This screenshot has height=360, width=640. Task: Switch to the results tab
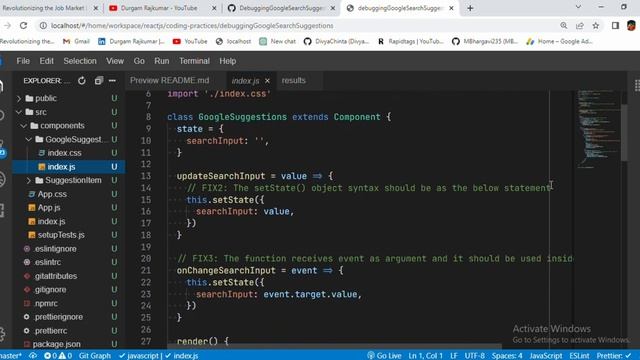pyautogui.click(x=293, y=80)
